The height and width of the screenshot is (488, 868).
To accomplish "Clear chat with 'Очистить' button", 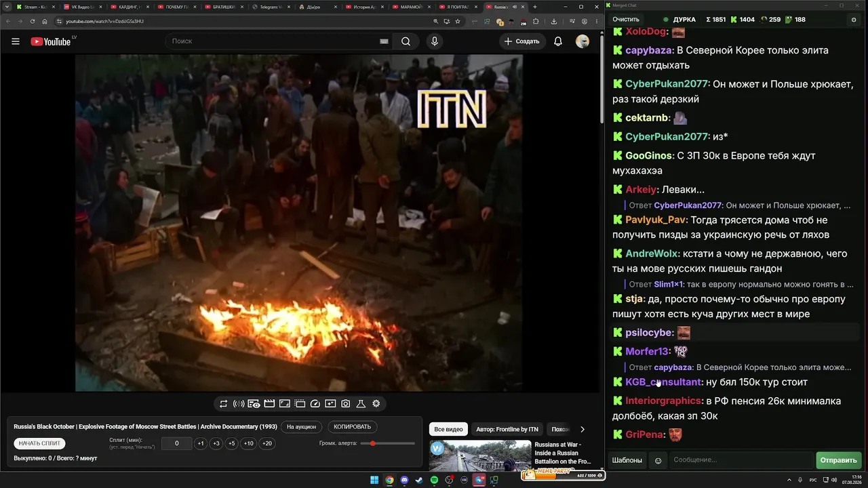I will click(x=626, y=20).
